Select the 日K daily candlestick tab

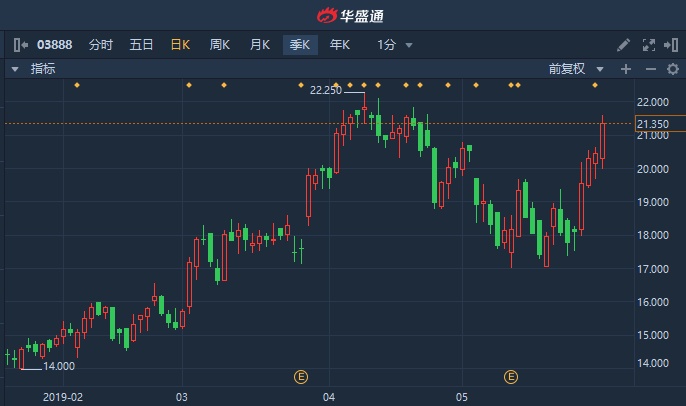click(x=180, y=45)
